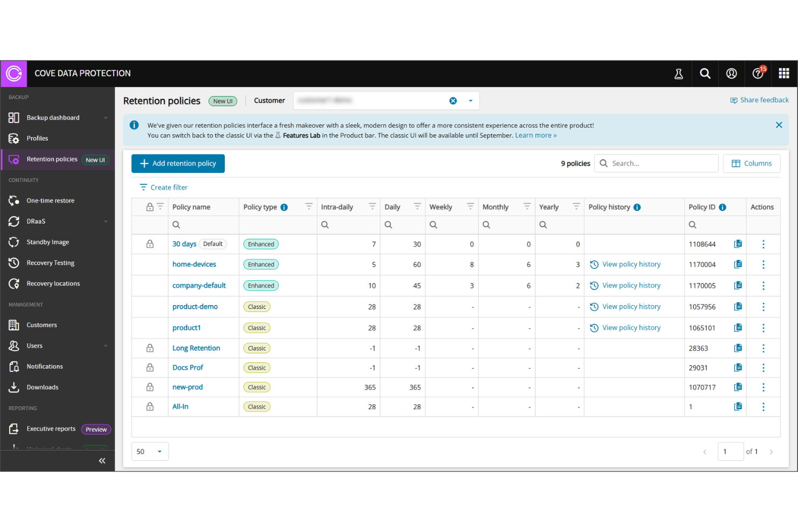Select Recovery Testing in the sidebar
Viewport: 798px width, 532px height.
(x=51, y=262)
